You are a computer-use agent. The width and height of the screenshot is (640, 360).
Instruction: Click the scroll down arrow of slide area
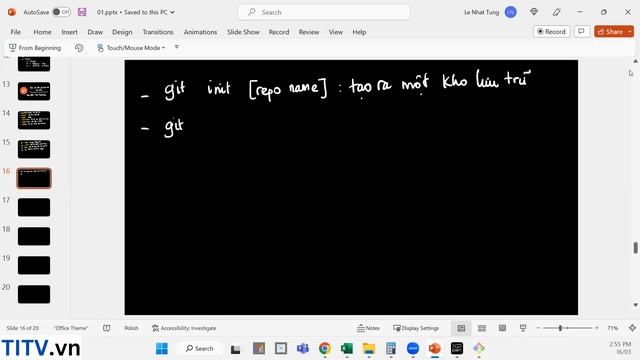pos(635,305)
